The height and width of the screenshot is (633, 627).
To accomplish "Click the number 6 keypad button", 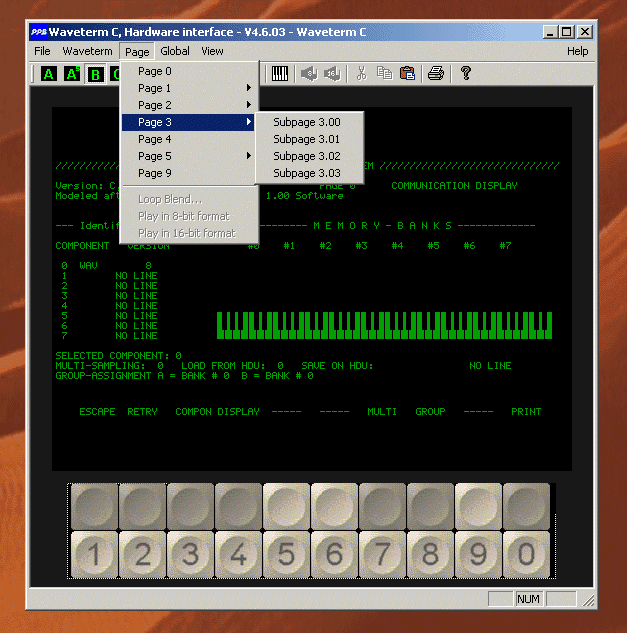I will [335, 554].
